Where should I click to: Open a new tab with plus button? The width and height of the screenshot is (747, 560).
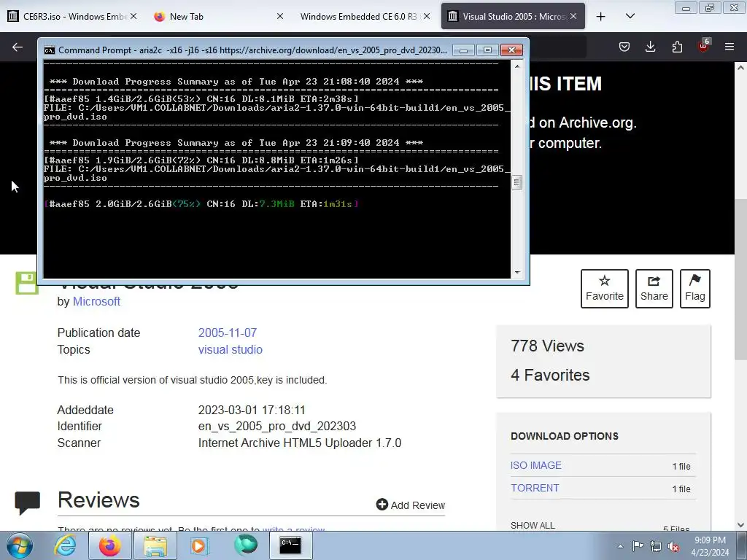coord(601,16)
